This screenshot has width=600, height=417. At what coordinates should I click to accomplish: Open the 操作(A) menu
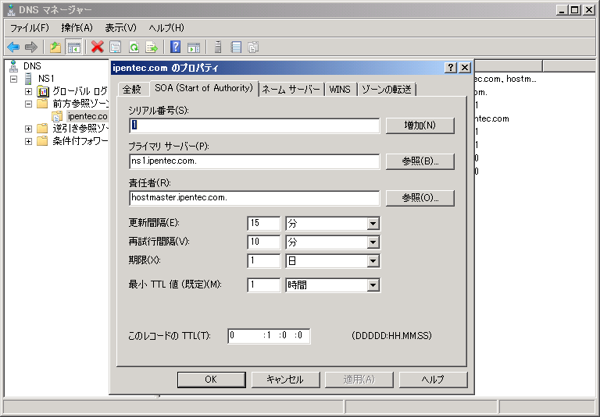[77, 28]
